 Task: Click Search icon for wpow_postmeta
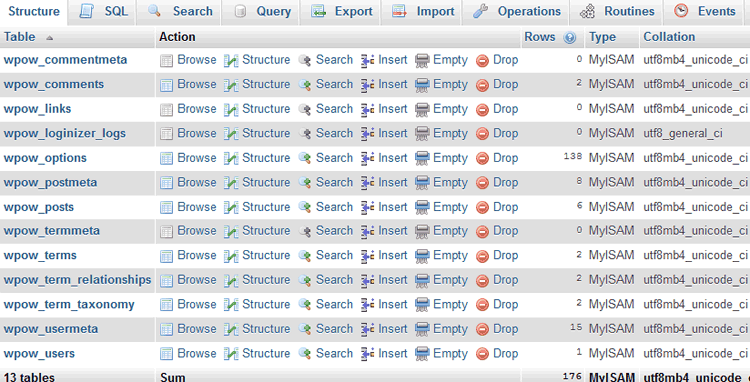pyautogui.click(x=305, y=183)
